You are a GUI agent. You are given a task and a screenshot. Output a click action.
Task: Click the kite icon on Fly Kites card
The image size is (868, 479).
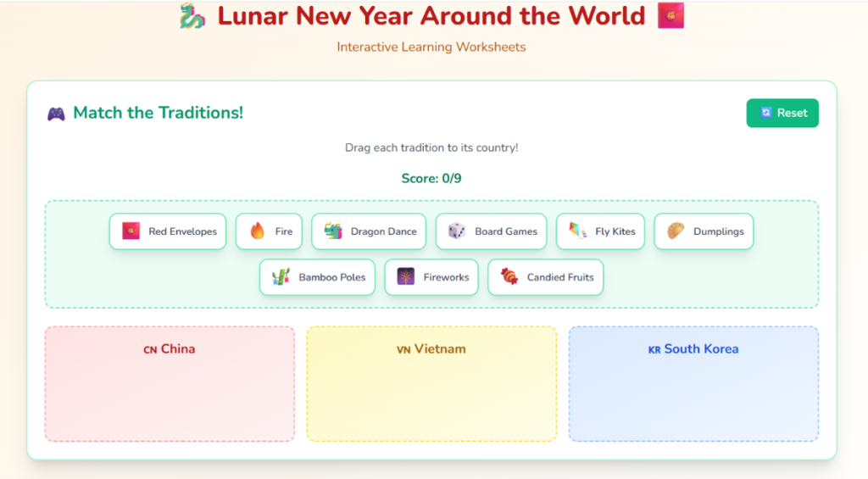tap(577, 231)
